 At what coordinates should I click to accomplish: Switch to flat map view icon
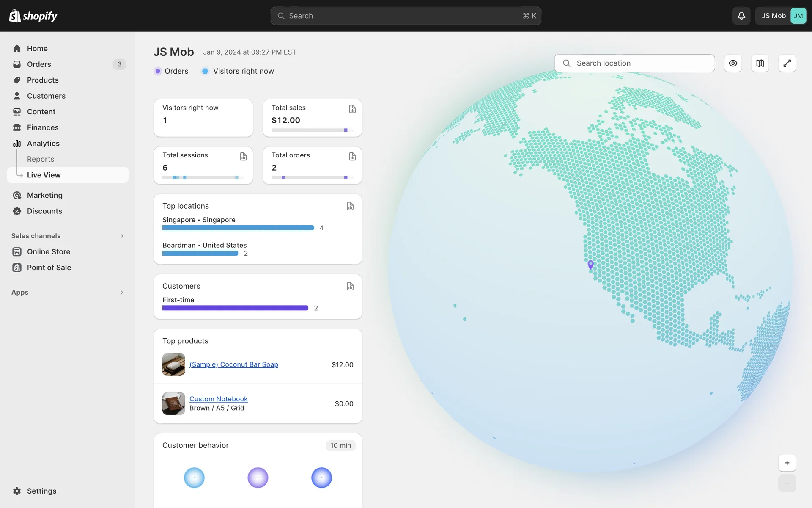[x=760, y=63]
